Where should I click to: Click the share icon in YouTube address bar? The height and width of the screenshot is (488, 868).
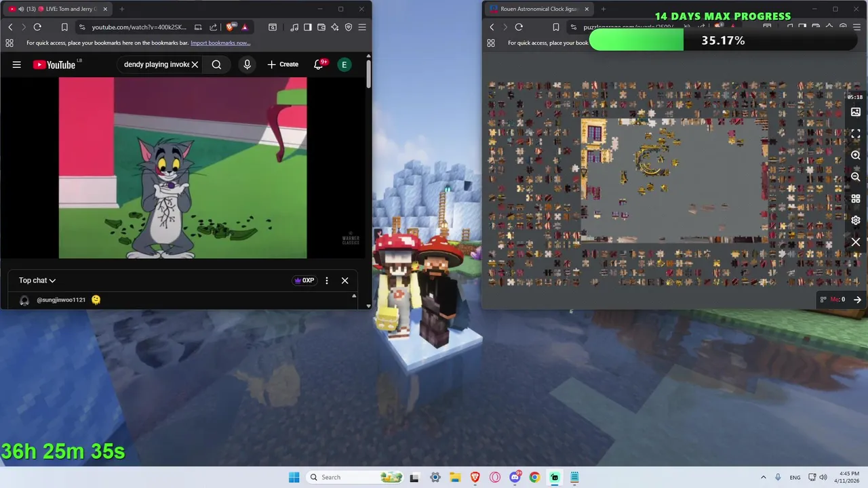click(213, 27)
